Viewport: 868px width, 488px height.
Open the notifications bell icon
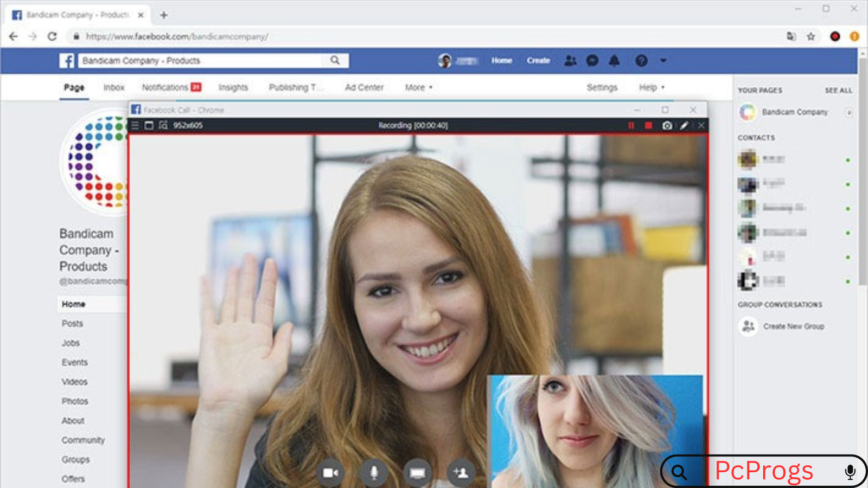(614, 61)
